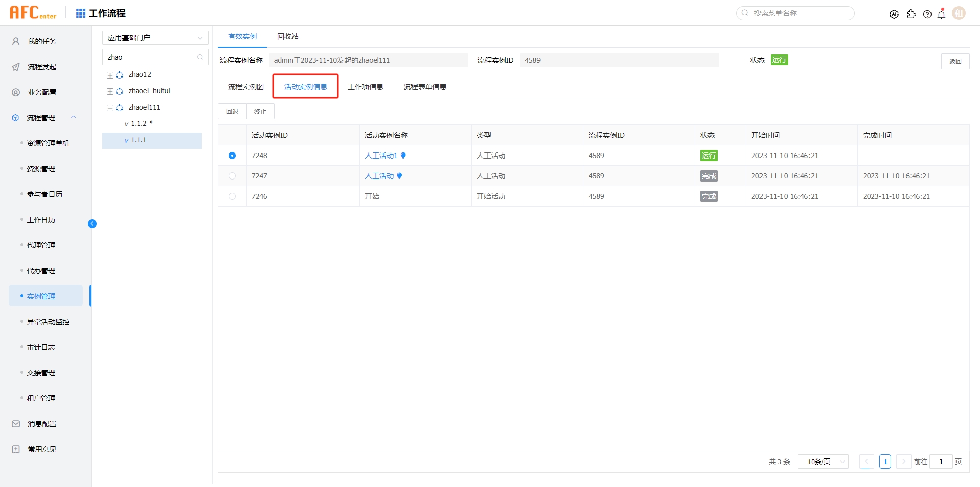980x487 pixels.
Task: Expand the zhao12 tree node
Action: tap(109, 74)
